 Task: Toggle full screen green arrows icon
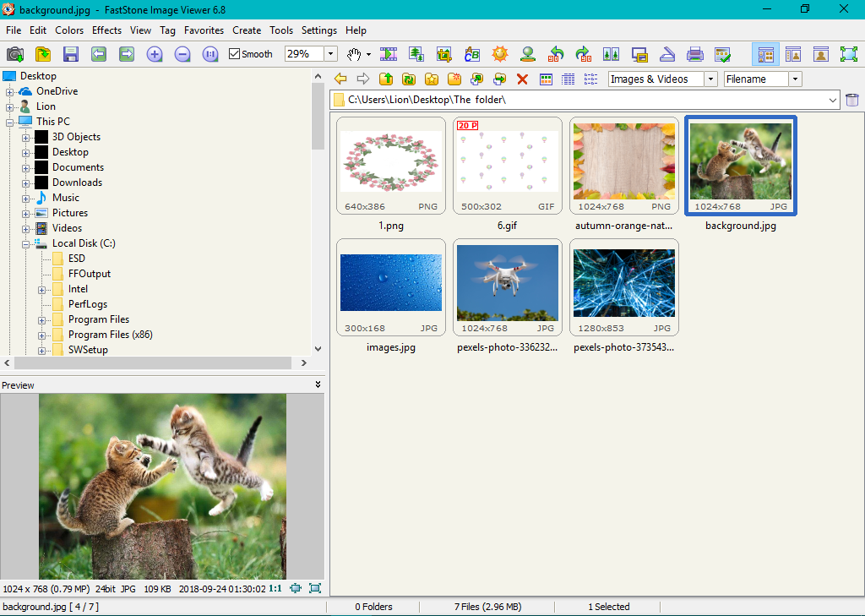click(x=849, y=54)
